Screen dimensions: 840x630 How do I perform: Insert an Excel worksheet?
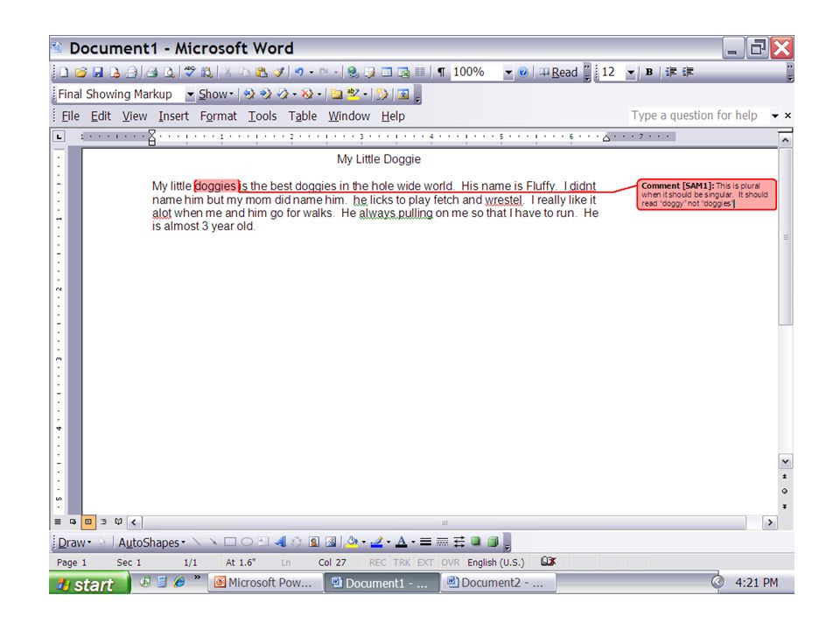pyautogui.click(x=403, y=73)
